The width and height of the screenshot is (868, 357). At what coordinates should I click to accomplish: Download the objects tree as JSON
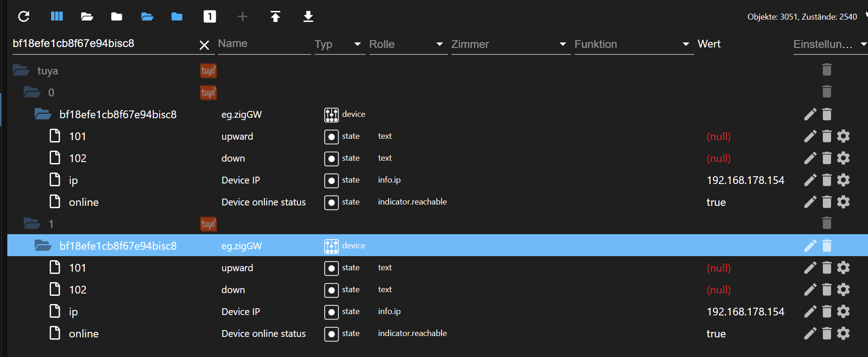pos(308,17)
